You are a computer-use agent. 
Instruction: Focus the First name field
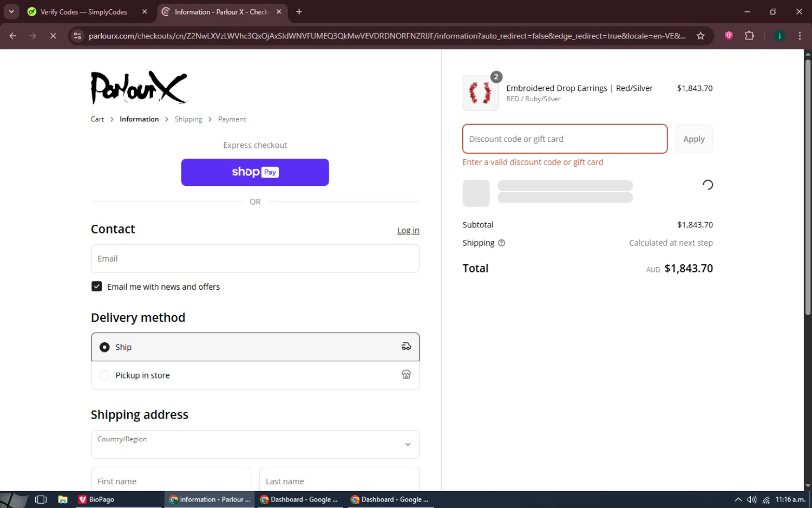point(171,480)
